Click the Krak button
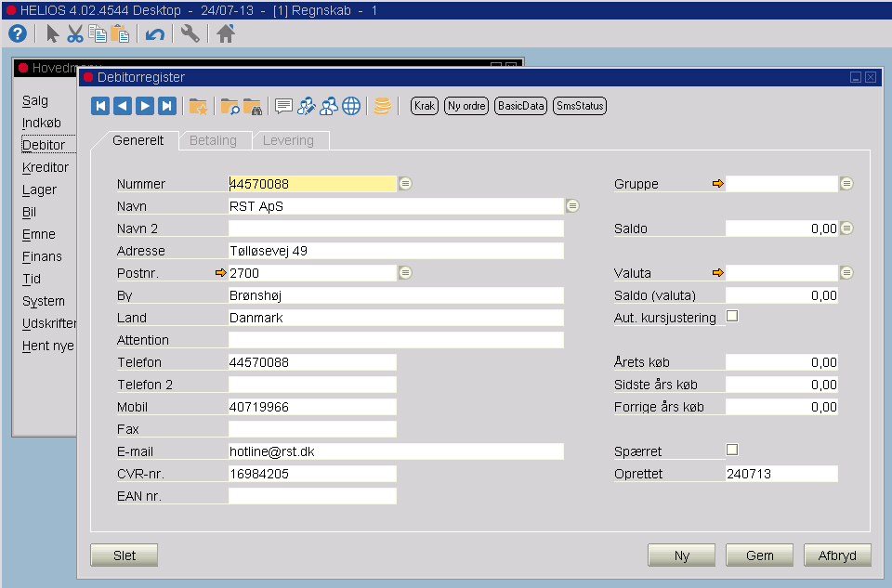Screen dimensions: 892x588 pyautogui.click(x=425, y=106)
